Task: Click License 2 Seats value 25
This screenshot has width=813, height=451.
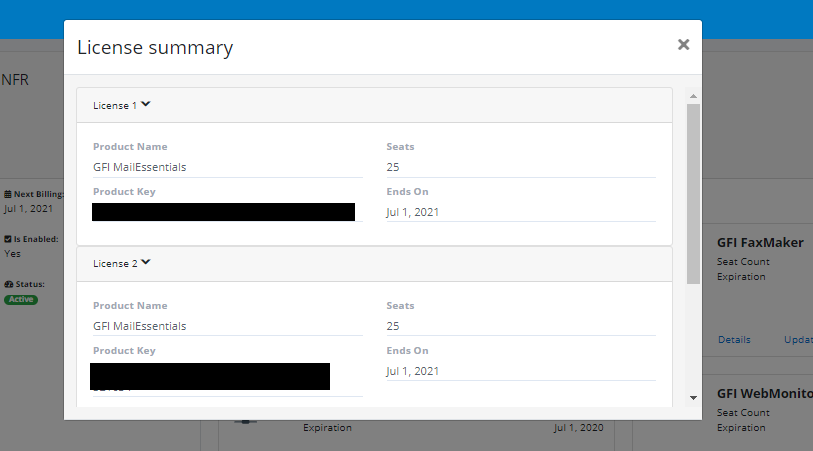Action: point(393,326)
